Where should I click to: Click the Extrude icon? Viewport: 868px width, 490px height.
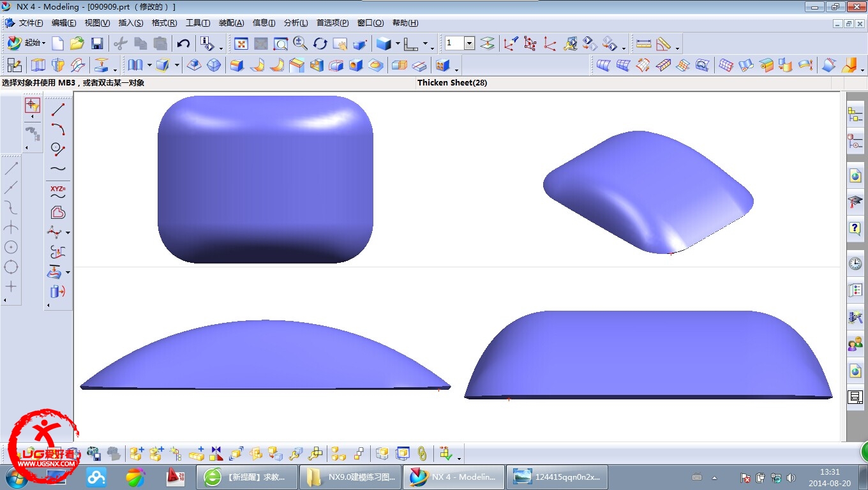pyautogui.click(x=38, y=65)
